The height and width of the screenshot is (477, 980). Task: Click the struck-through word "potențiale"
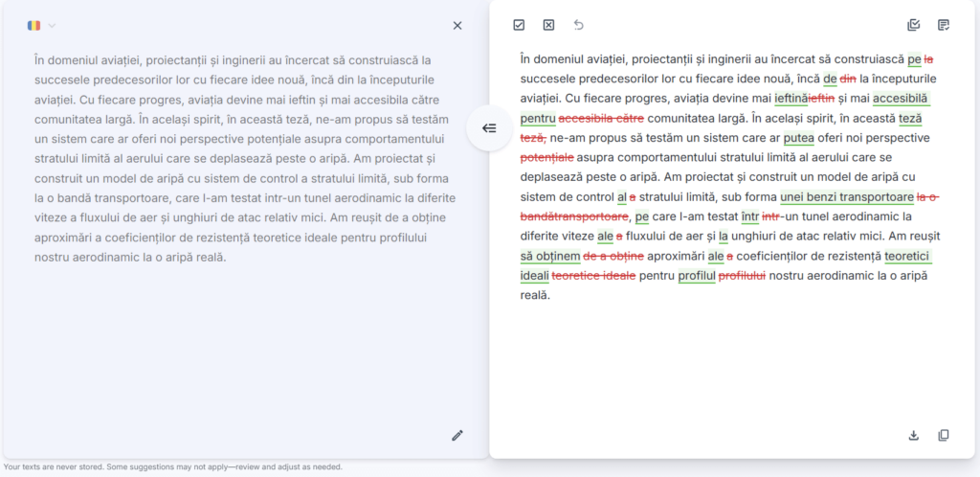tap(546, 157)
